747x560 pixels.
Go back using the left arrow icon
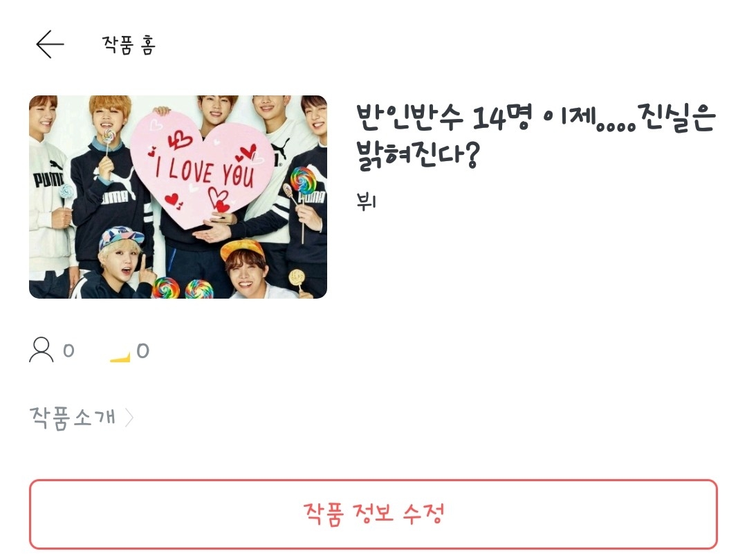click(x=50, y=44)
